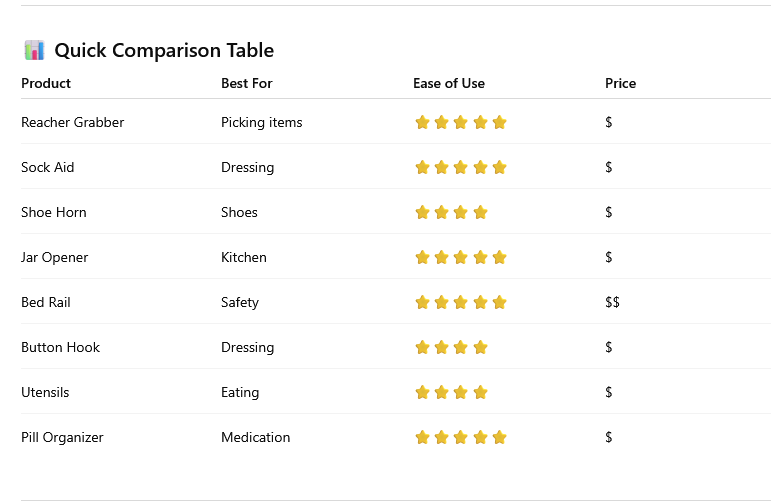Click the Reacher Grabber star rating
Viewport: 771px width, 503px height.
pyautogui.click(x=461, y=122)
